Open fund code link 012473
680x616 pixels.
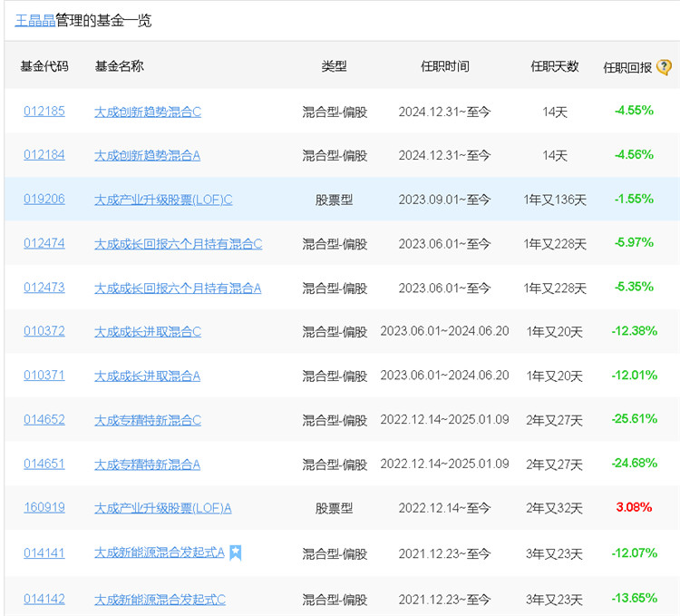tap(44, 288)
